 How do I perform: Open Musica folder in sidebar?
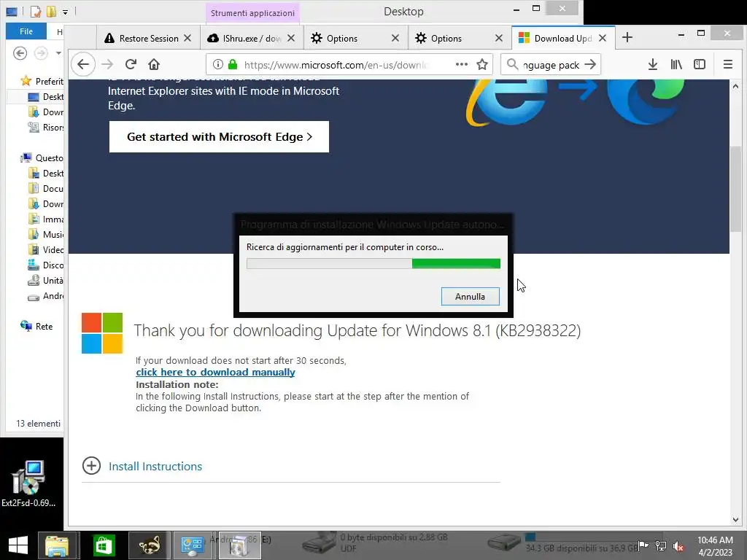[x=45, y=234]
